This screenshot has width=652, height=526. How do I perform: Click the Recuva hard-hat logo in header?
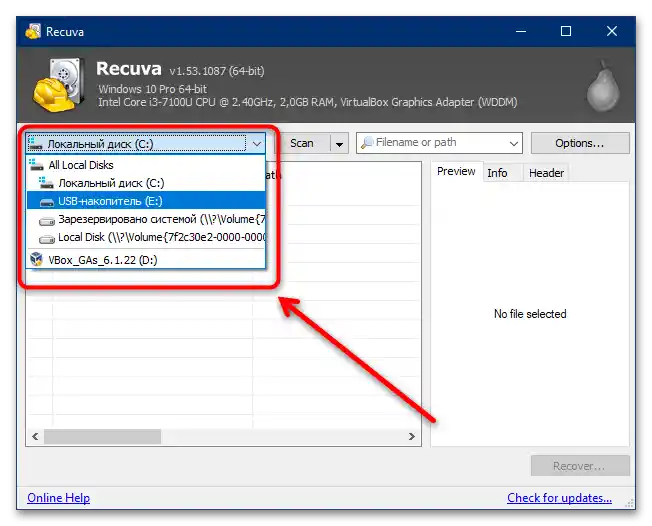point(59,85)
